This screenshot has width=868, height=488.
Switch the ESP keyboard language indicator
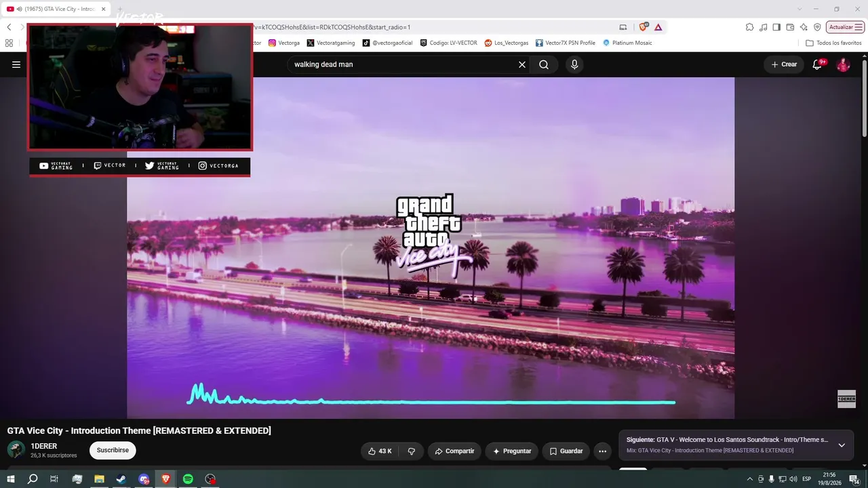[x=807, y=479]
